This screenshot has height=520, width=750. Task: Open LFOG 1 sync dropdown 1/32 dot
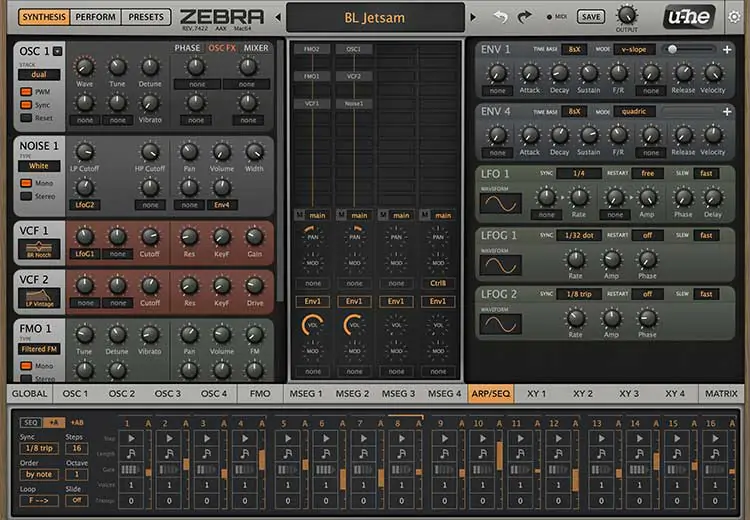(579, 235)
